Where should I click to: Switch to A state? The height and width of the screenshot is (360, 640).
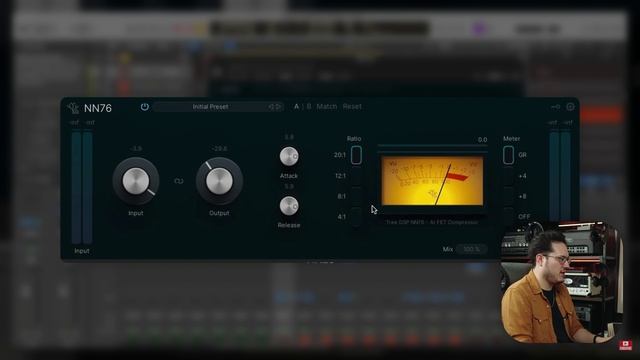[x=297, y=107]
